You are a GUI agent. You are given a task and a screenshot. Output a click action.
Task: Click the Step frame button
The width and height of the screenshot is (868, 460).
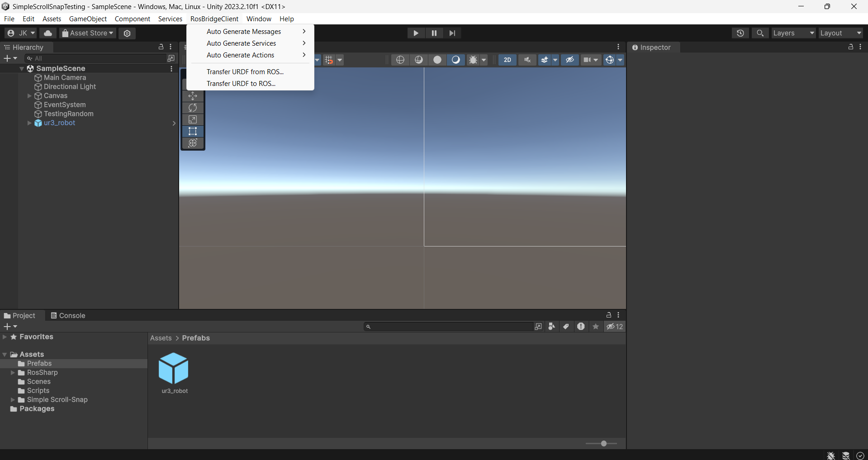452,33
